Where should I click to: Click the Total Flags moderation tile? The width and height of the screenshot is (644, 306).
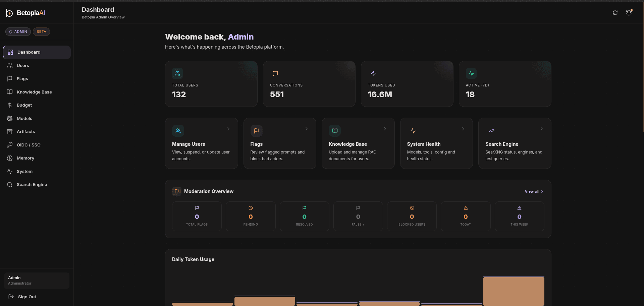coord(197,216)
